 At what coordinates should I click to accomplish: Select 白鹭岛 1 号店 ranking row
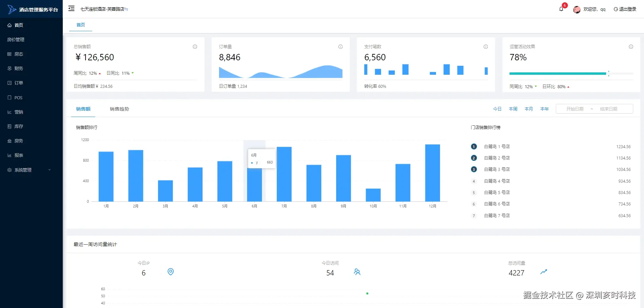(550, 146)
